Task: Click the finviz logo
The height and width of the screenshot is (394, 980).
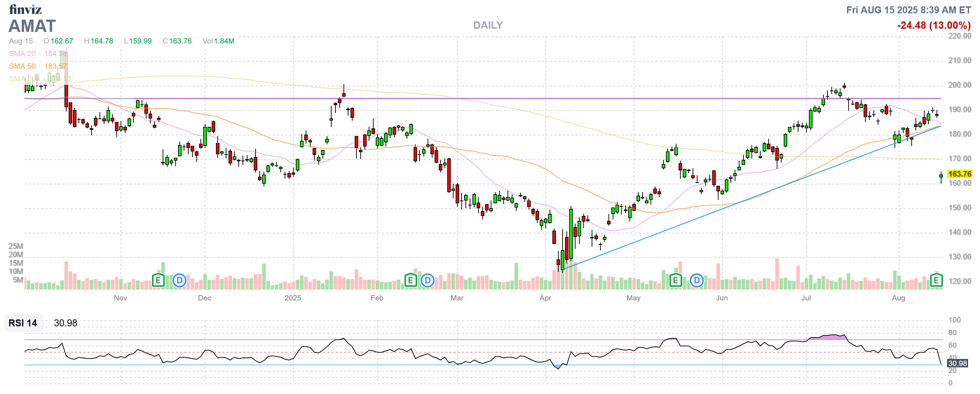Action: click(x=25, y=9)
